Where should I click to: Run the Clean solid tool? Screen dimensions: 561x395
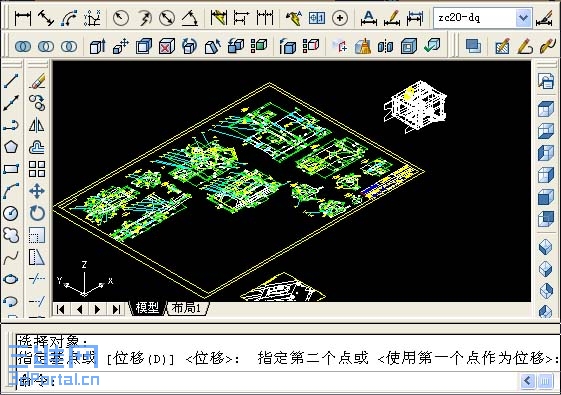pyautogui.click(x=362, y=46)
